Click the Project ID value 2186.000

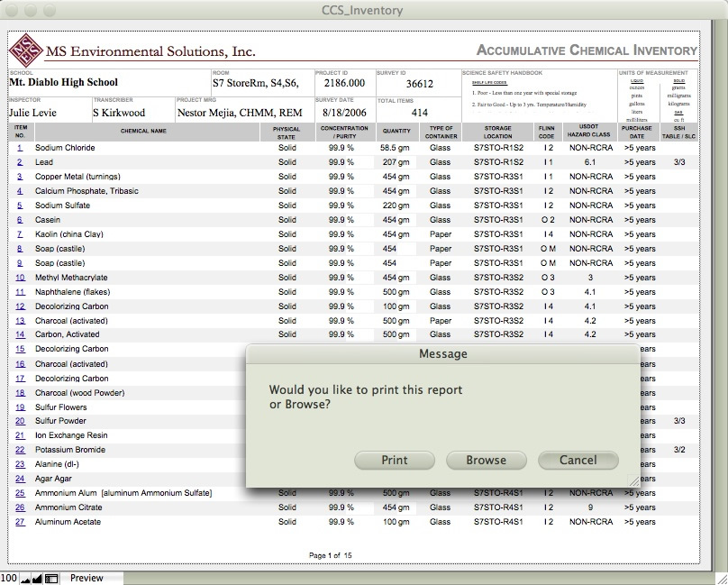(344, 83)
